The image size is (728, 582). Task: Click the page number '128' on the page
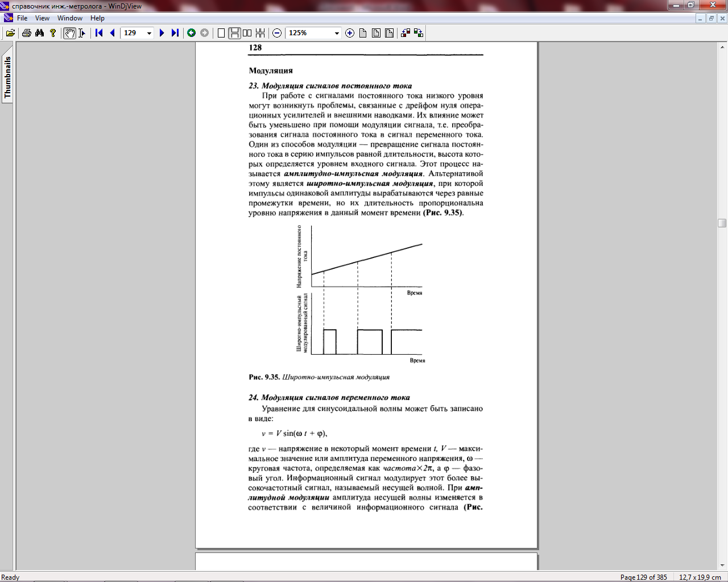(255, 48)
